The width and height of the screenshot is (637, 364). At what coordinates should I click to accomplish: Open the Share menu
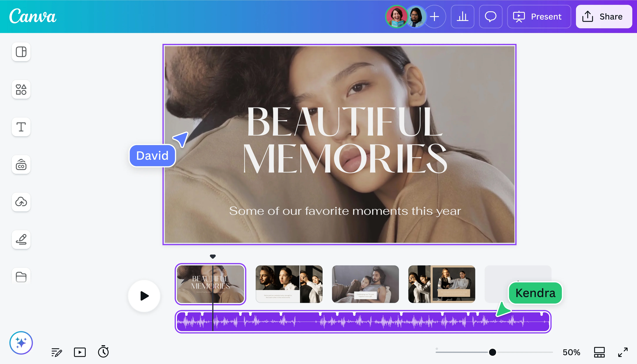tap(604, 16)
